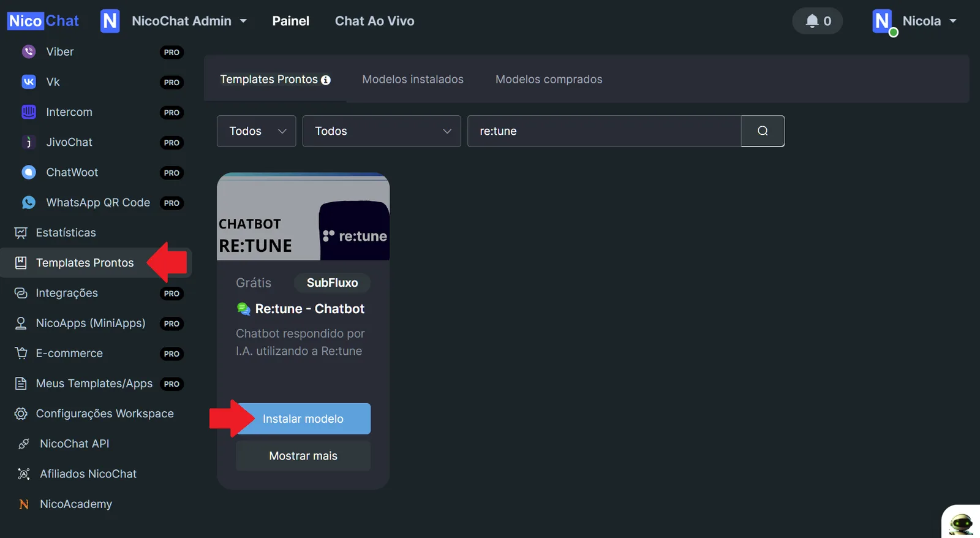Click the search magnifier button
The image size is (980, 538).
763,131
